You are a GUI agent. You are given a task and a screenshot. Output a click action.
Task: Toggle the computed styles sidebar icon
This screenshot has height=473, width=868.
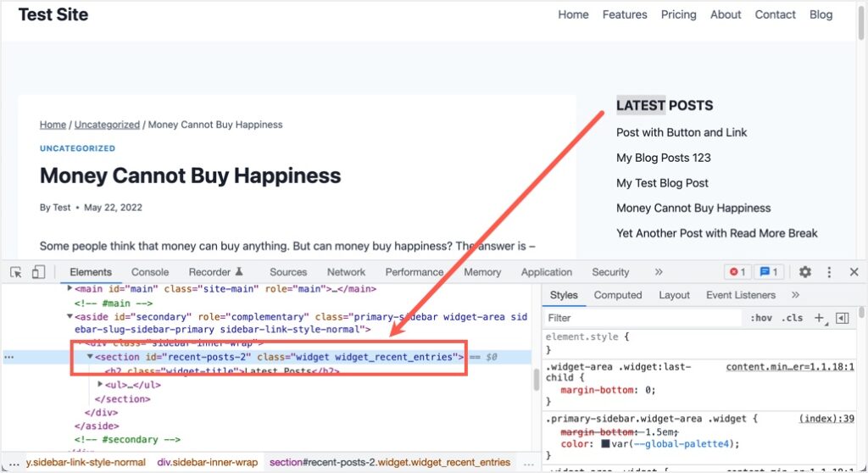842,318
